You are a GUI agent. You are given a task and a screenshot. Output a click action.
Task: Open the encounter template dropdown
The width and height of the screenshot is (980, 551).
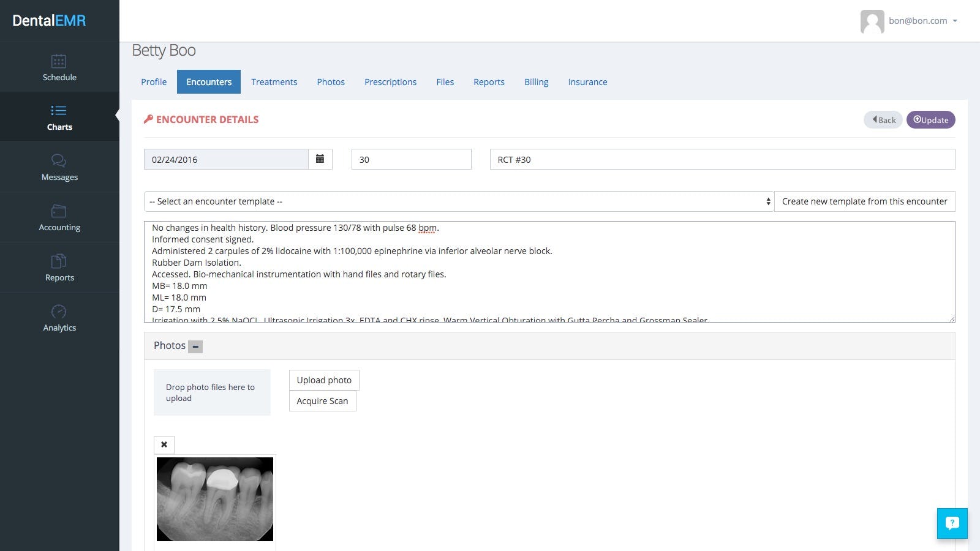[x=459, y=201]
